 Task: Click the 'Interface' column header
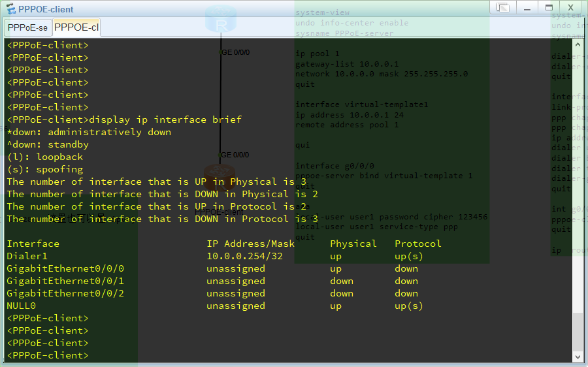(x=33, y=244)
